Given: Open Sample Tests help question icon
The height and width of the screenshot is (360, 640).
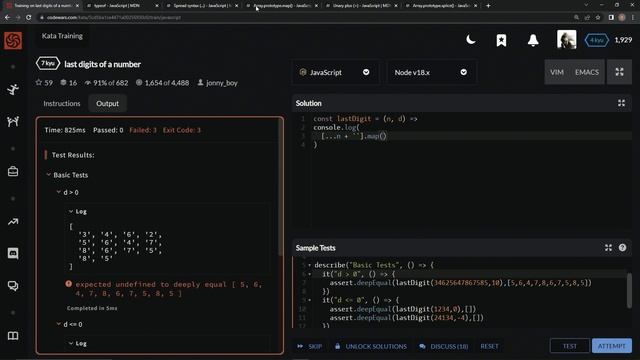Looking at the screenshot, I should (622, 248).
